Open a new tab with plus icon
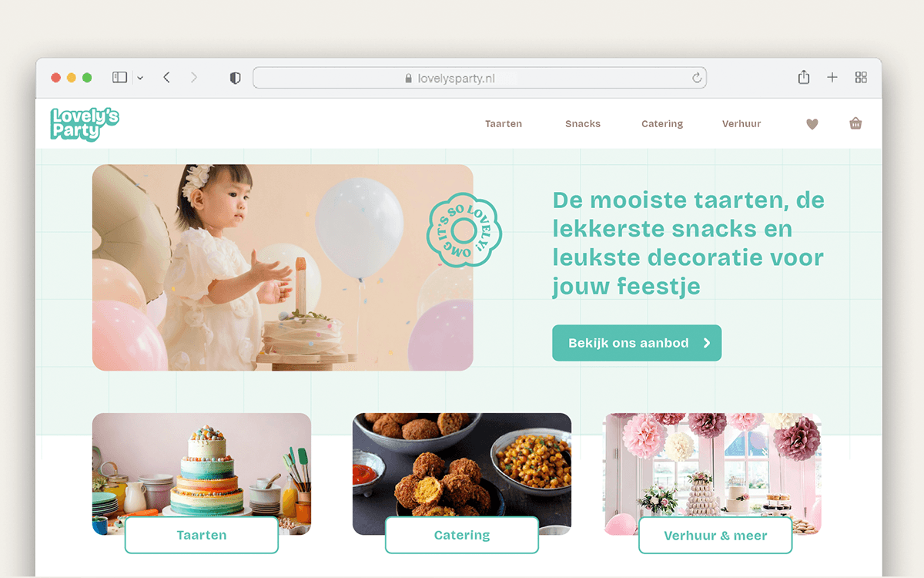The image size is (924, 578). [832, 77]
